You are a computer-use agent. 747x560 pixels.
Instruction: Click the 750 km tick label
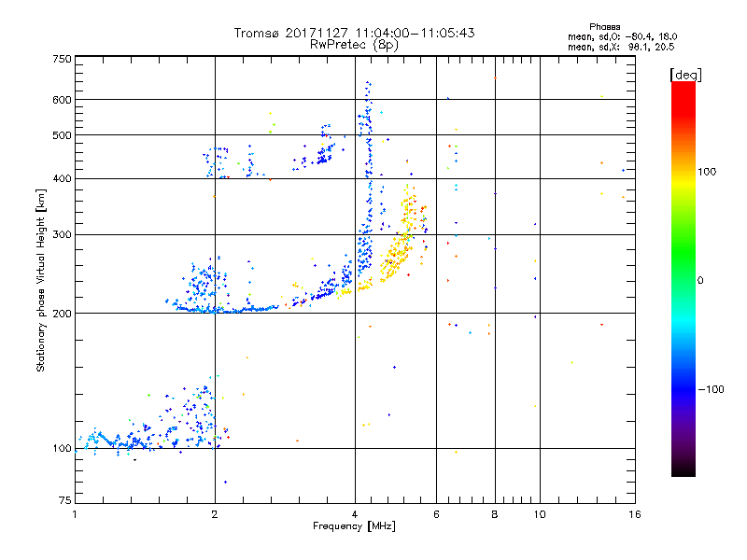(61, 59)
